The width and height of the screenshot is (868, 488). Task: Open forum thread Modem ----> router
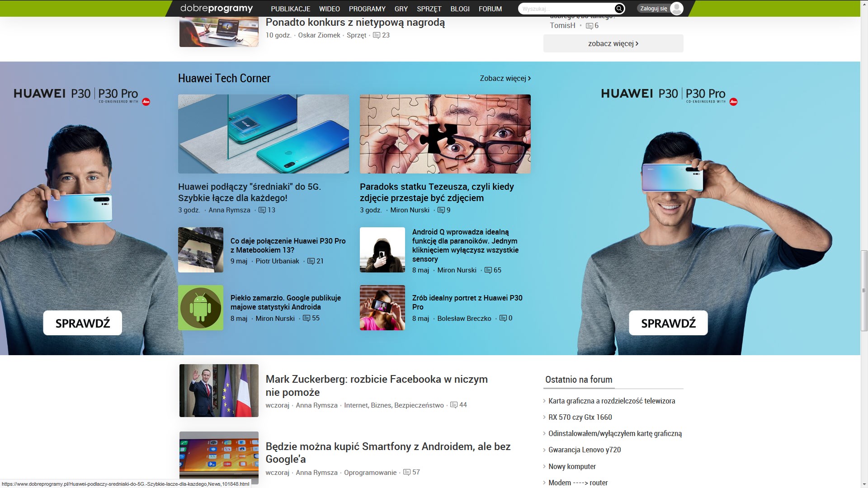[578, 483]
